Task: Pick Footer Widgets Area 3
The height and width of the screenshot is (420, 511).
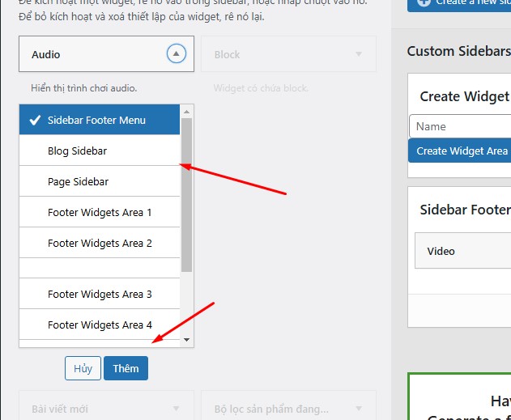Action: [x=100, y=294]
